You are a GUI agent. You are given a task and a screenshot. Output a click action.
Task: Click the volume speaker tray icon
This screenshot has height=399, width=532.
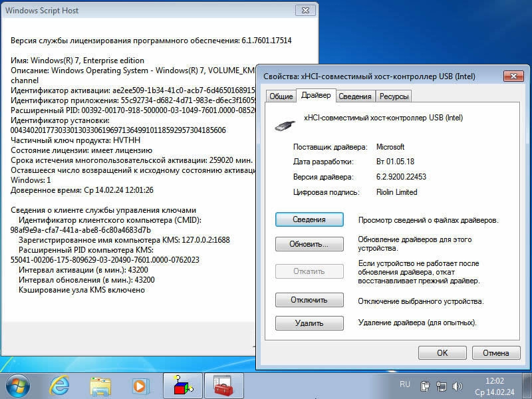tap(458, 386)
